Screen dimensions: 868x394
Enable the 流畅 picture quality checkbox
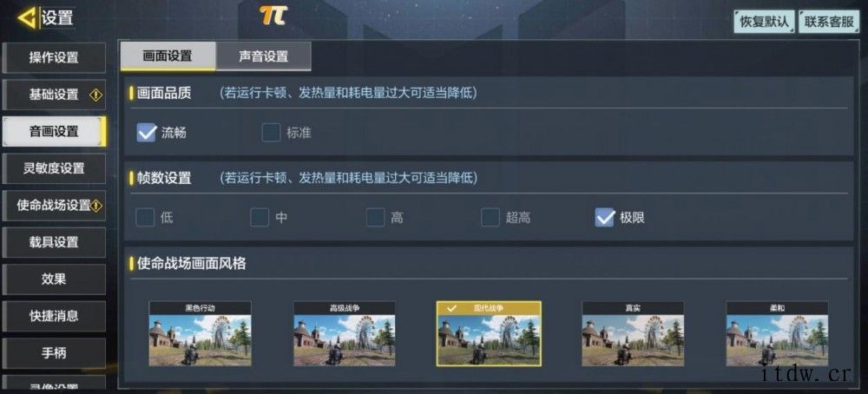(146, 133)
